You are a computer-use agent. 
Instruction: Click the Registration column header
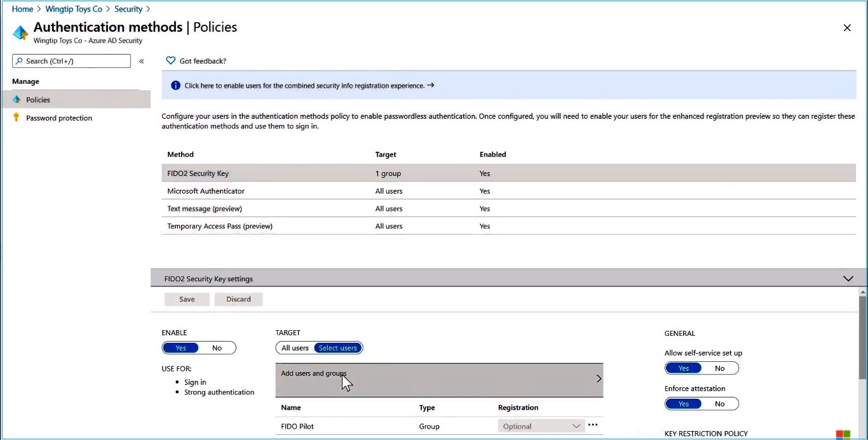(x=519, y=408)
